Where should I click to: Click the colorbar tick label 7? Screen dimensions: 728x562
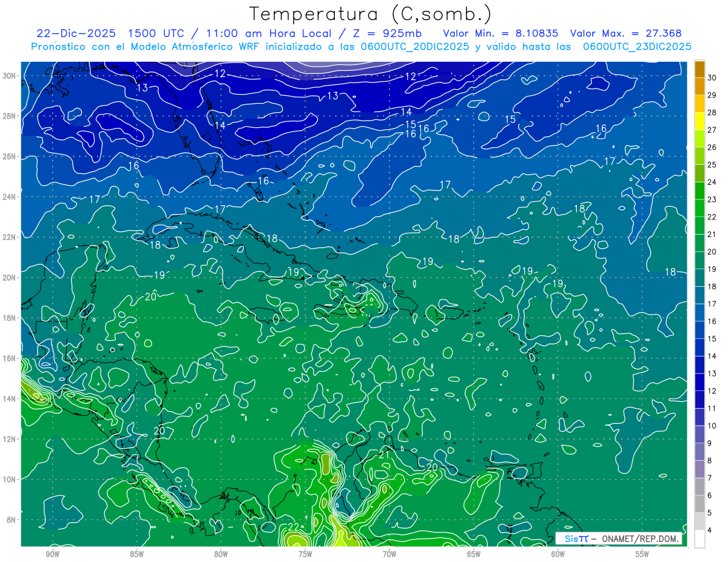click(x=710, y=478)
